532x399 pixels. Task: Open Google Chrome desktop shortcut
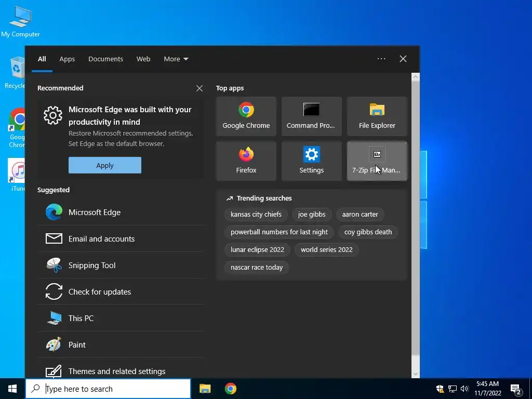(x=15, y=128)
